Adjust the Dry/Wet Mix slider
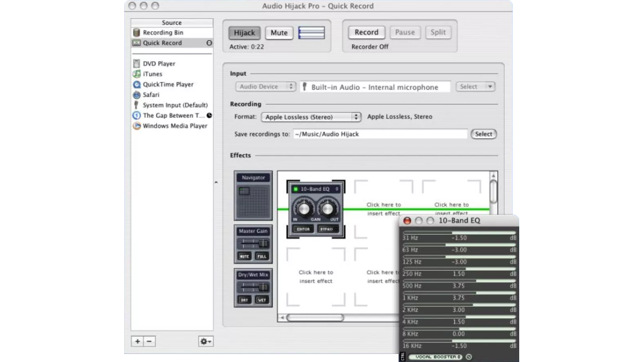 (254, 287)
